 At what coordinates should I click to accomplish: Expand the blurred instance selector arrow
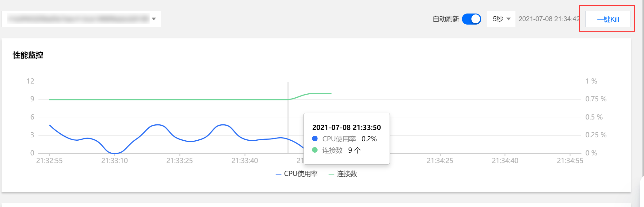pos(154,19)
